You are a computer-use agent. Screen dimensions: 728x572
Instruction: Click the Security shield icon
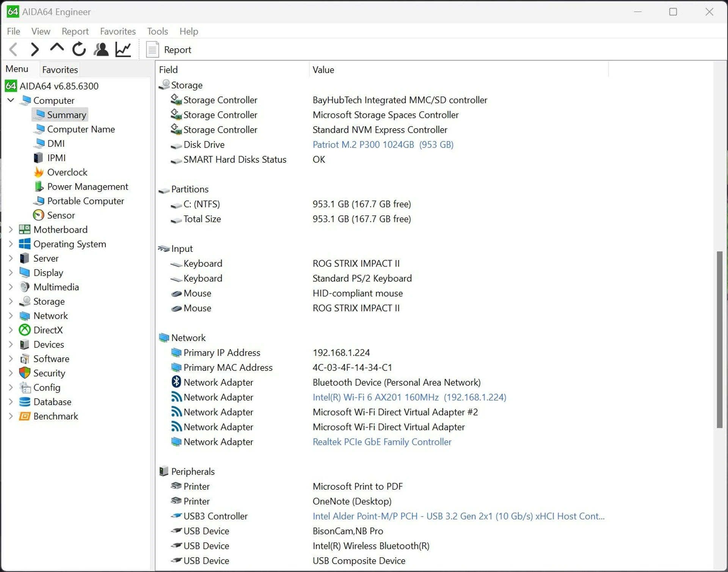(x=25, y=373)
